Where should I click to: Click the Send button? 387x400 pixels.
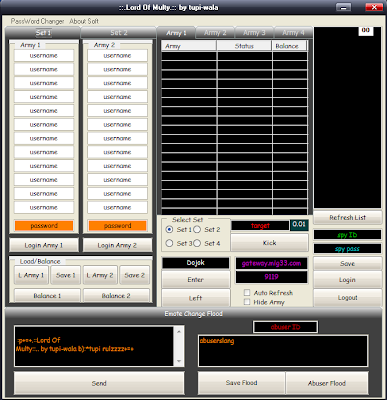[99, 383]
